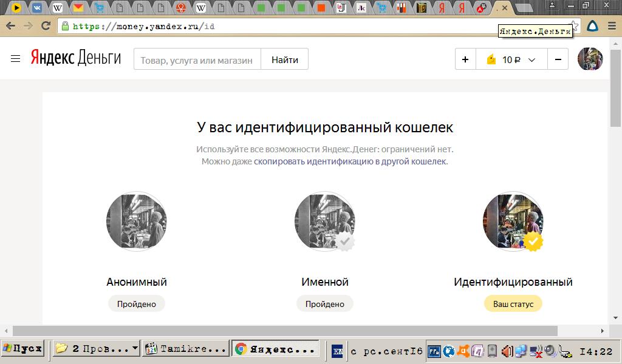Click inside the "Товар, услуга или магазин" search field
Screen dimensions: 622x364
coord(197,59)
